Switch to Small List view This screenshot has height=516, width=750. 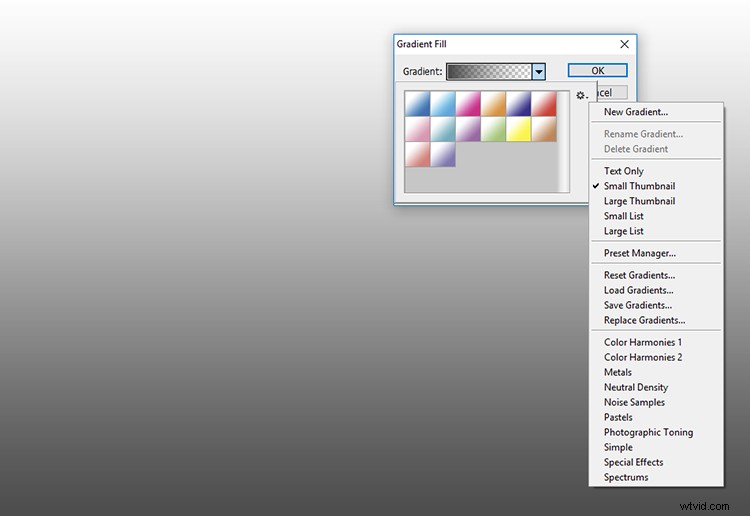click(x=623, y=216)
